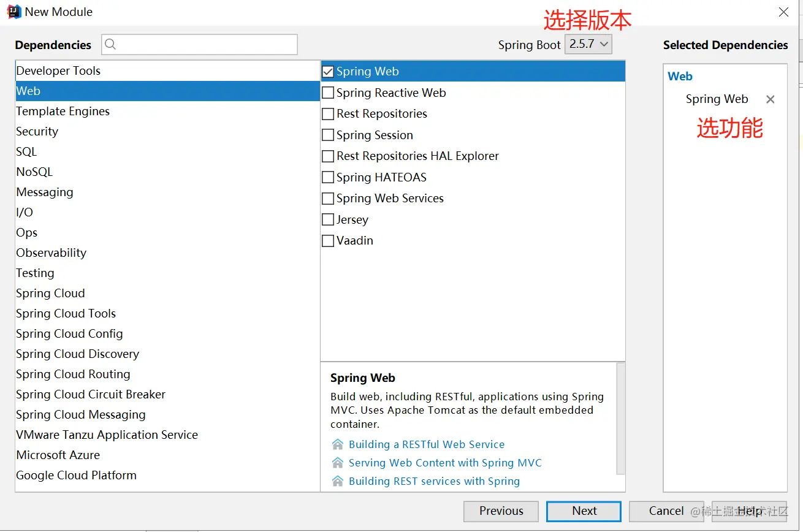Screen dimensions: 803x532
Task: Click the Web heading in Selected Dependencies
Action: [x=680, y=77]
